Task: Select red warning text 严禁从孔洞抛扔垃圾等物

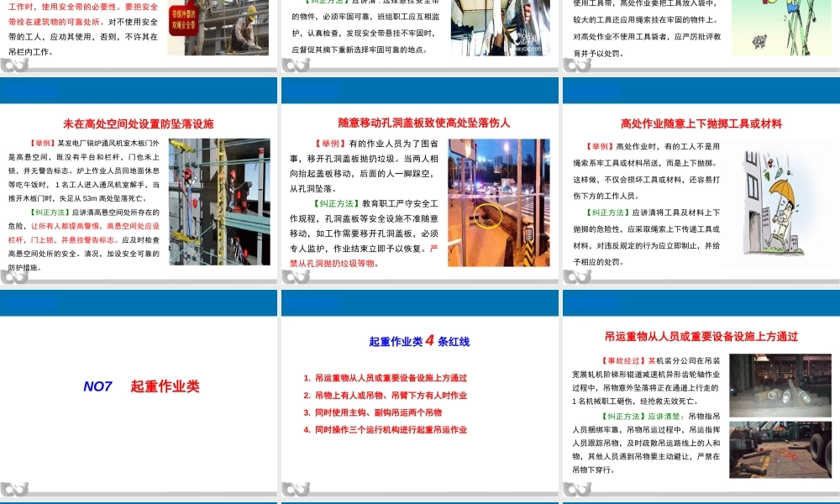Action: pyautogui.click(x=364, y=256)
